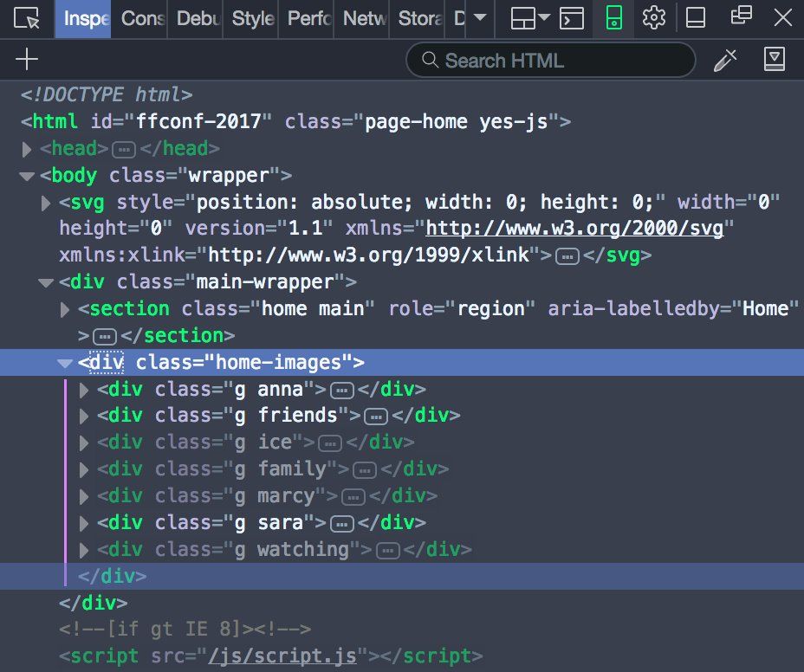This screenshot has width=804, height=672.
Task: Switch to the Performance tab
Action: click(x=306, y=19)
